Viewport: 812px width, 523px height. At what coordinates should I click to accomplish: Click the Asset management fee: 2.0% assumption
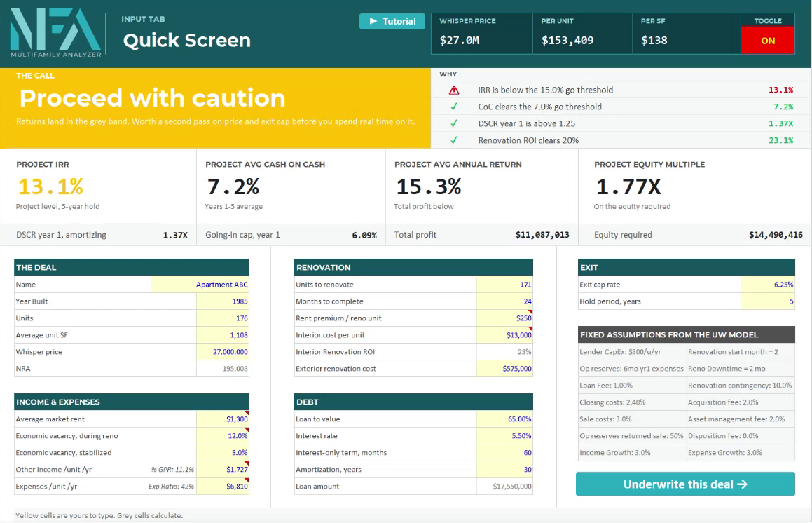[736, 419]
